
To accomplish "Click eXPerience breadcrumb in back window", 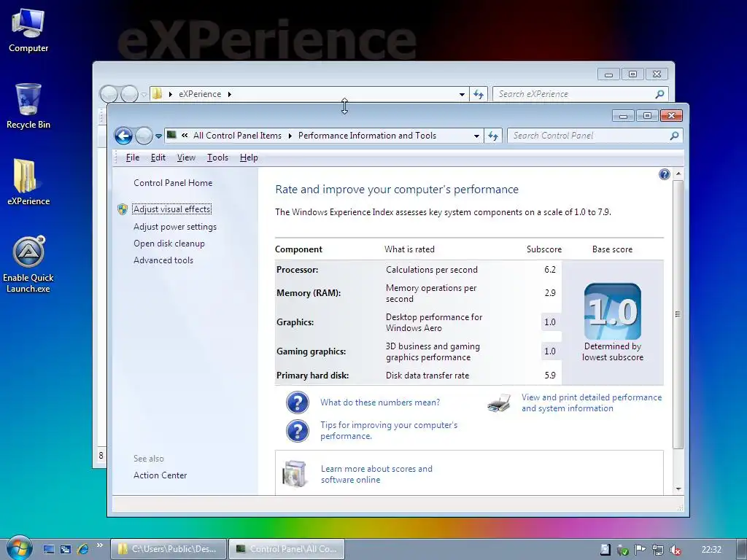I will (x=200, y=94).
